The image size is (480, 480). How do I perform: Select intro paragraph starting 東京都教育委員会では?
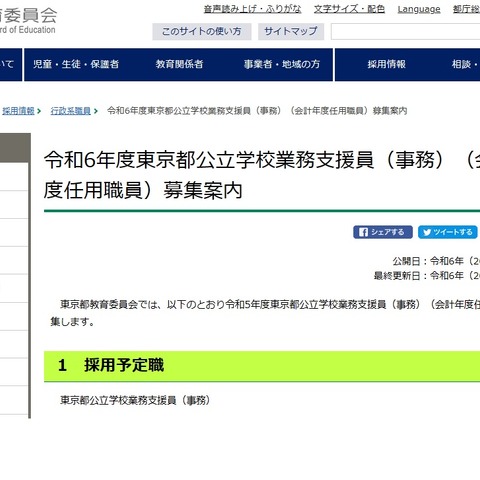(265, 313)
